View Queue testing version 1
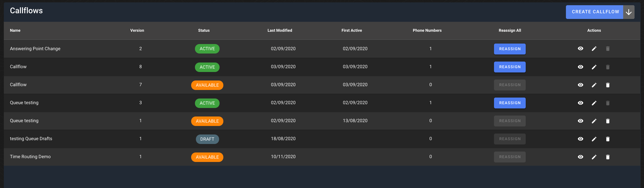This screenshot has width=644, height=188. pos(581,121)
